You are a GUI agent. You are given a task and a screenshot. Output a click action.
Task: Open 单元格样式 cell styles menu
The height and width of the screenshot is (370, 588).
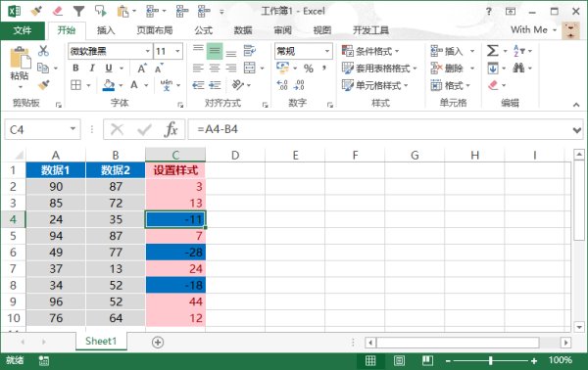pos(375,85)
